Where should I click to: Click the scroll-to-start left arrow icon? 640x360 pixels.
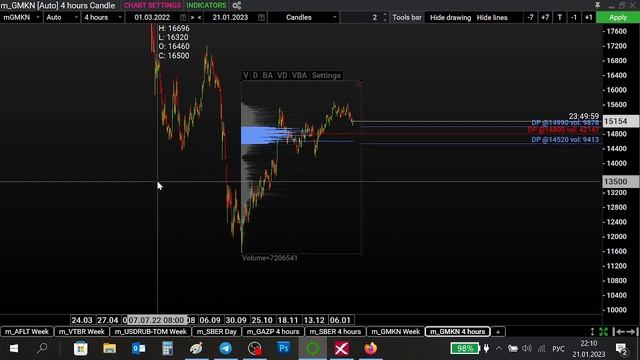click(x=619, y=332)
